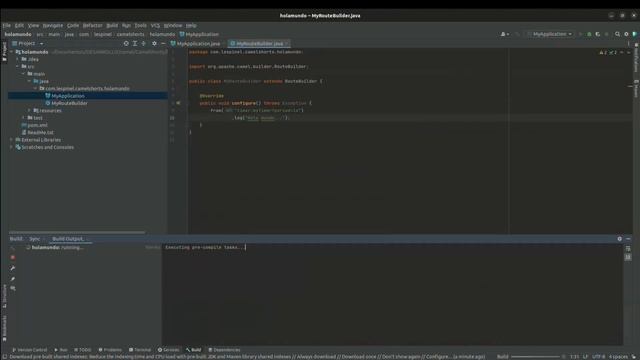Open Build panel settings gear
Screen dimensions: 640x360
point(620,239)
